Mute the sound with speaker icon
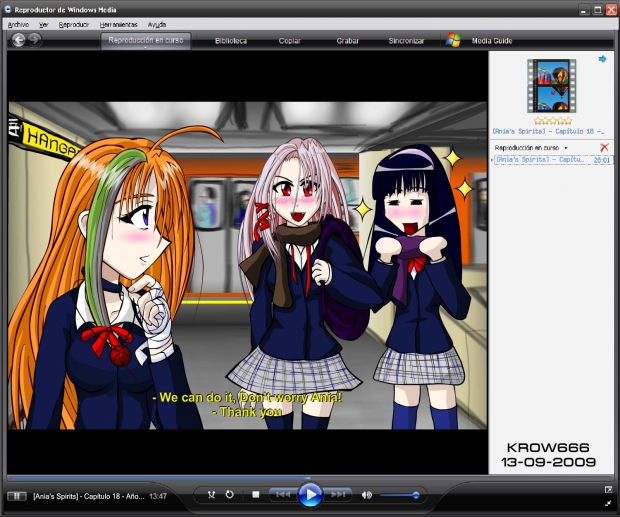Image resolution: width=620 pixels, height=517 pixels. coord(367,495)
